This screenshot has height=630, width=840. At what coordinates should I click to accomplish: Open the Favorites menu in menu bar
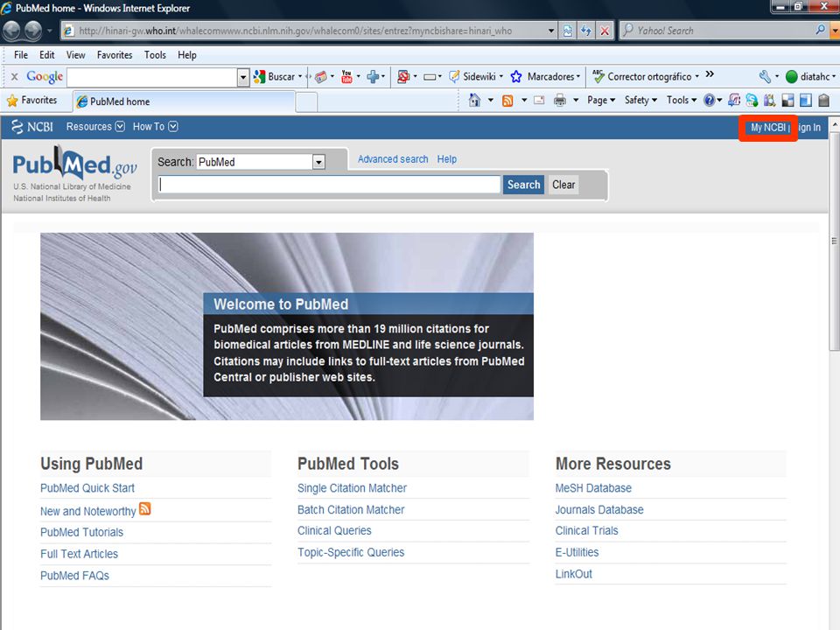point(115,55)
